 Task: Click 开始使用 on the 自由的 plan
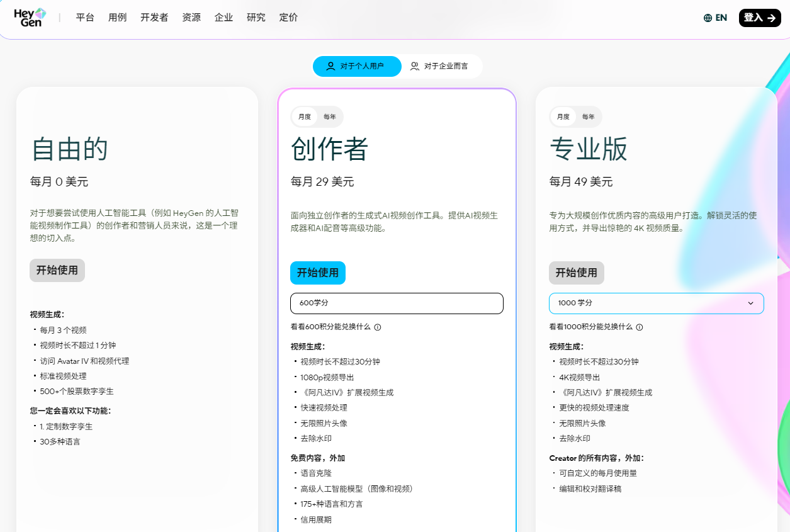tap(57, 270)
